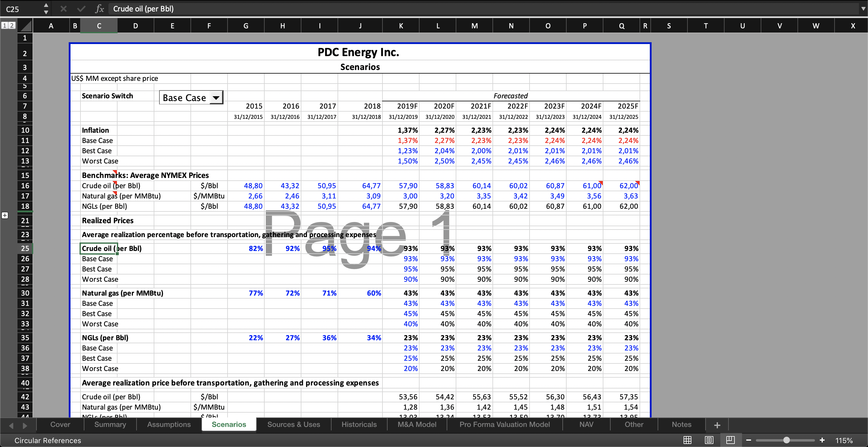Screen dimensions: 868x447
Task: Click the $/MMBtu unit in row 17
Action: coord(209,196)
